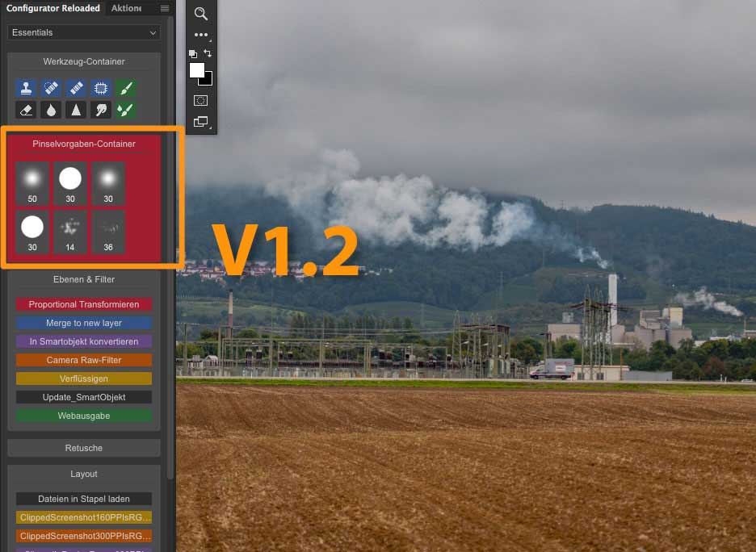756x552 pixels.
Task: Open the Camera Raw-Filter
Action: pyautogui.click(x=84, y=360)
